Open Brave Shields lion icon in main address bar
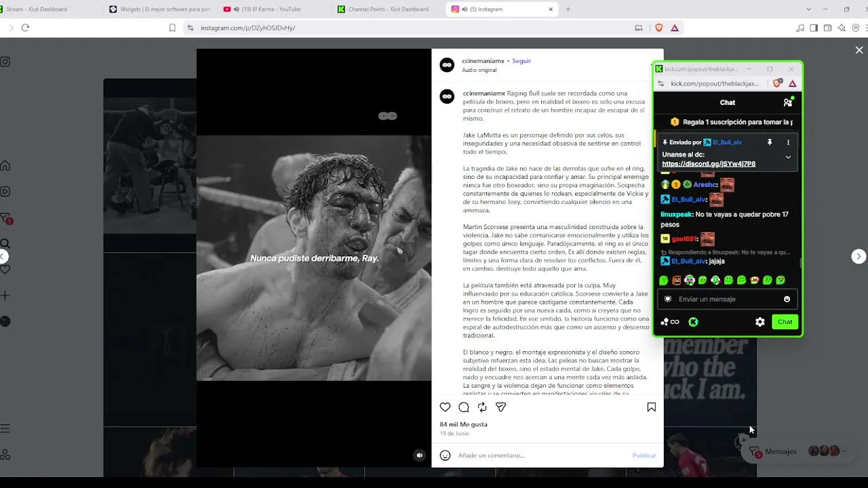 (658, 28)
